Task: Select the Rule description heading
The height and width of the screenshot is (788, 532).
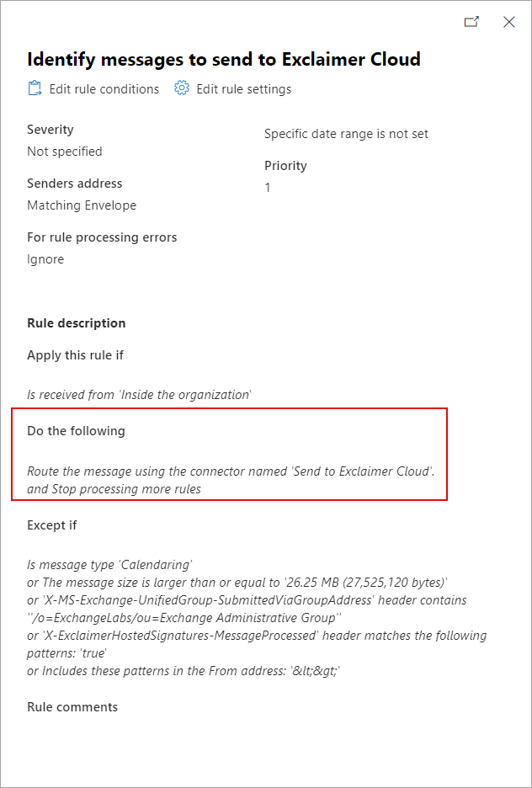Action: 76,322
